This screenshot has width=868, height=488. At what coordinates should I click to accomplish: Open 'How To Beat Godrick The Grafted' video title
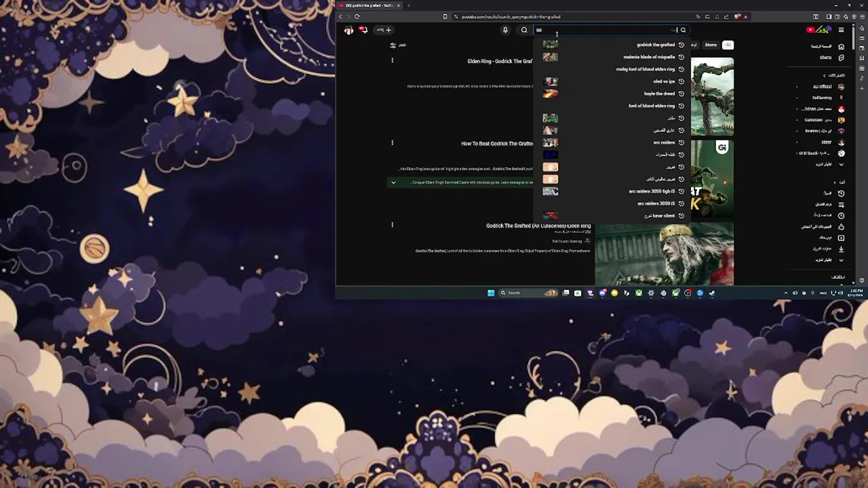(497, 144)
